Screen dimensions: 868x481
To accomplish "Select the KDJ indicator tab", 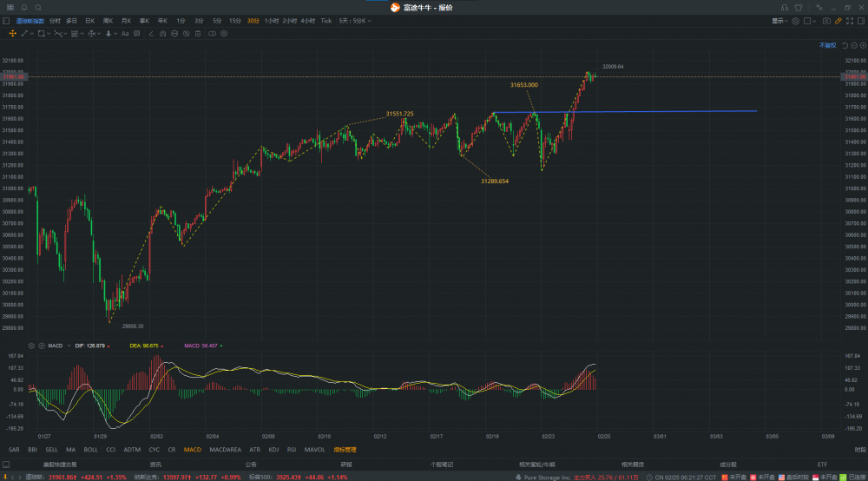I will click(273, 450).
